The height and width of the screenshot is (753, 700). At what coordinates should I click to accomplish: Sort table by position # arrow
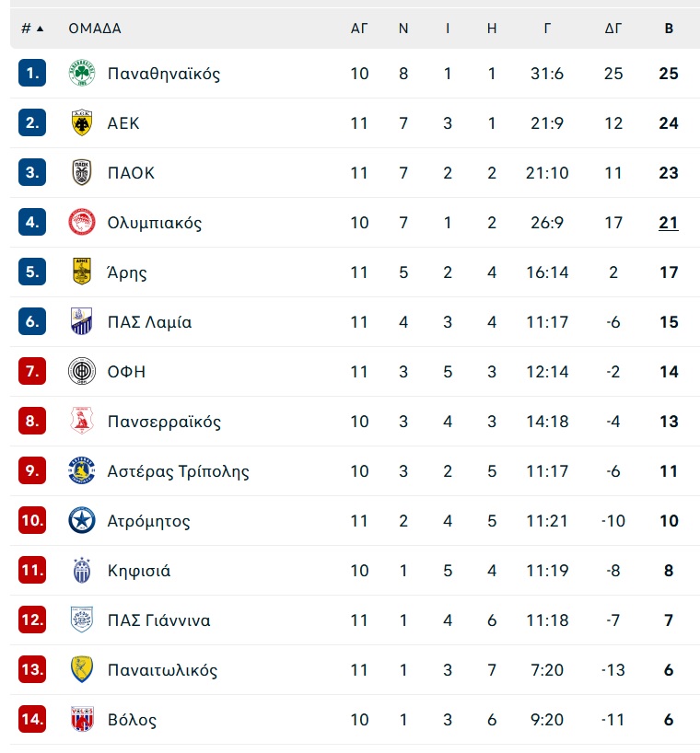(32, 29)
